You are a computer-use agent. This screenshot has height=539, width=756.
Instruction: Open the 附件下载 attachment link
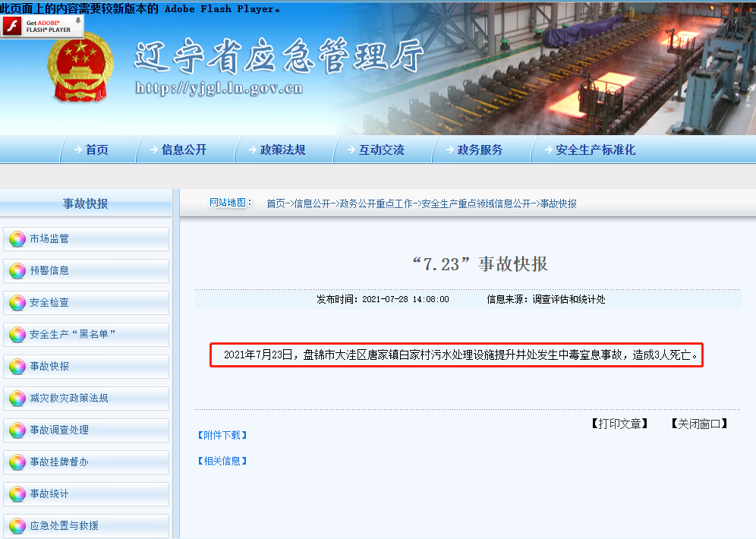(x=222, y=436)
